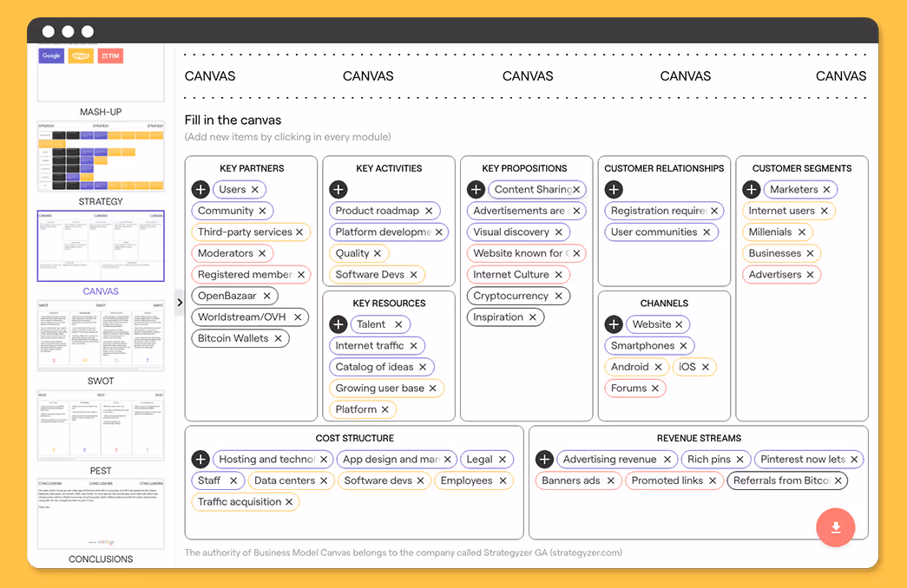This screenshot has width=907, height=588.
Task: Delete the Website channel tag
Action: (679, 324)
